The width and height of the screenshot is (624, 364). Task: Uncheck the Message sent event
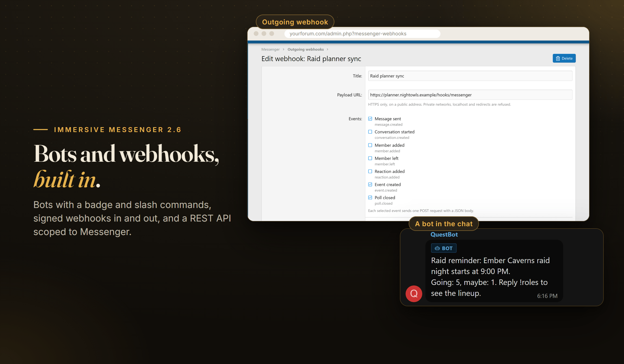pyautogui.click(x=370, y=119)
